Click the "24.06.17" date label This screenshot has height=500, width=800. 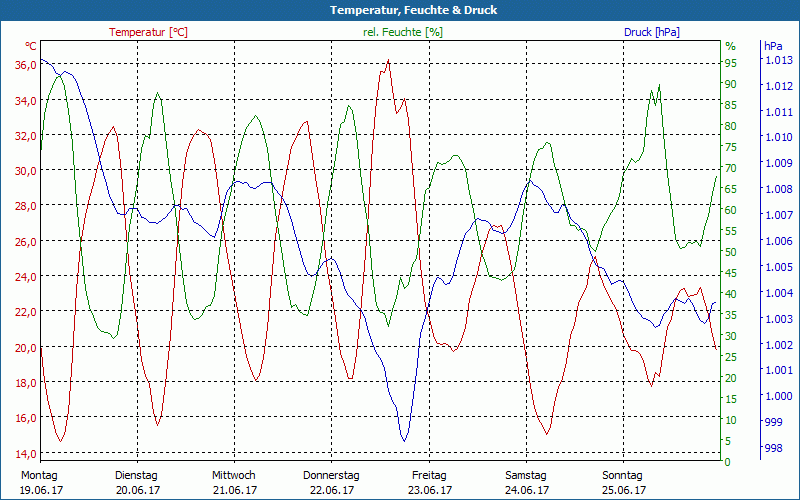click(527, 490)
